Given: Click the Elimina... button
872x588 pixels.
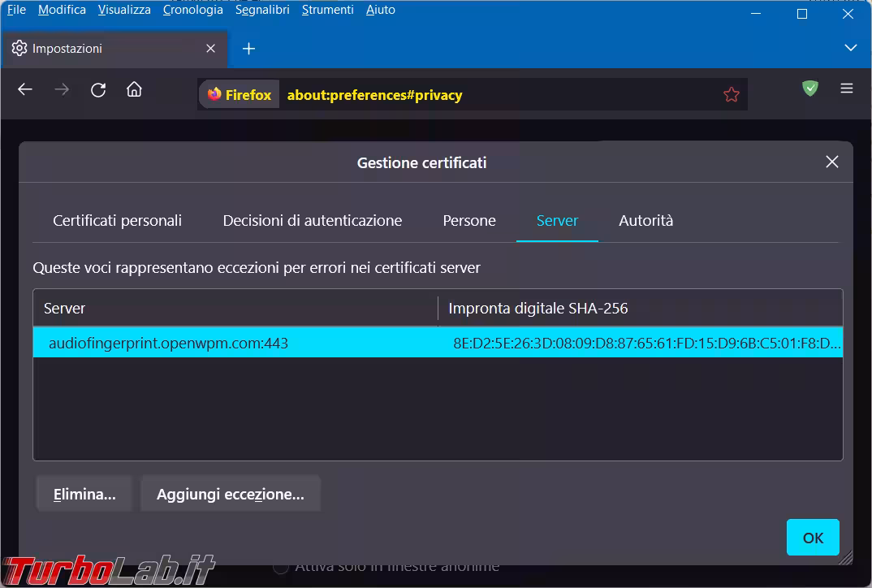Looking at the screenshot, I should [84, 494].
